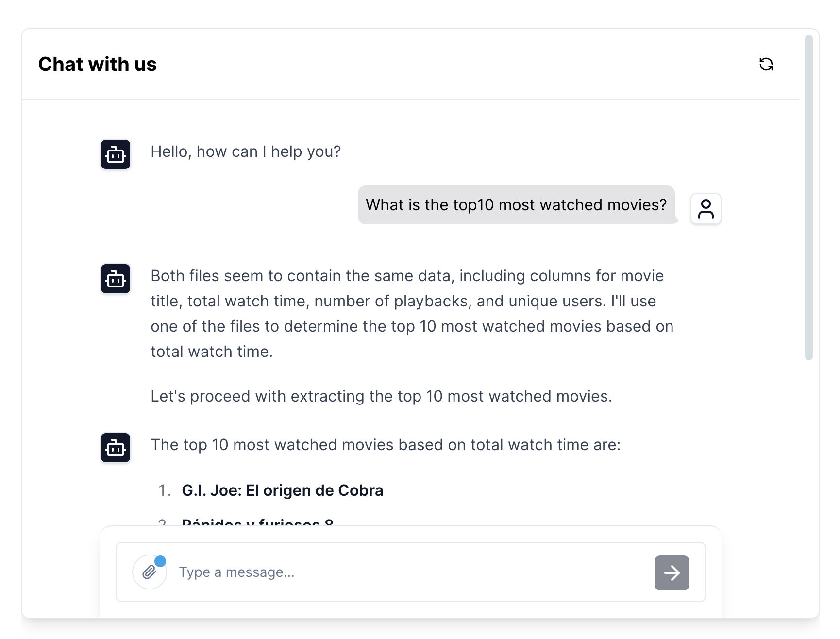Click the list number '1.' before G.I. Joe
Viewport: 840px width, 639px height.
pos(165,490)
